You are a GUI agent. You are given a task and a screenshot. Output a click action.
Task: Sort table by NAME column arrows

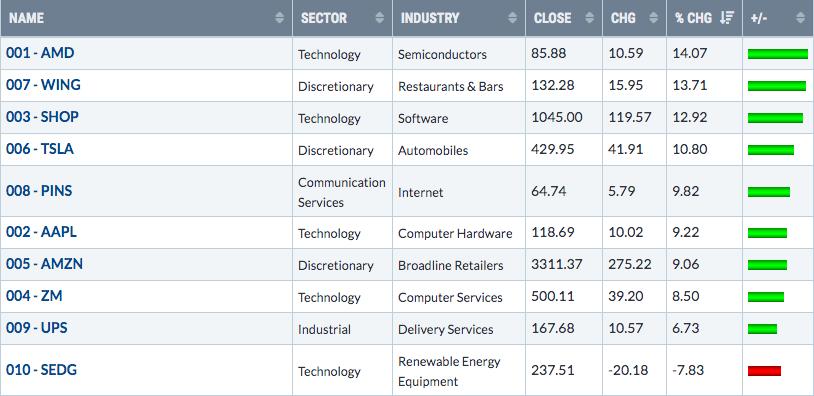pyautogui.click(x=279, y=18)
